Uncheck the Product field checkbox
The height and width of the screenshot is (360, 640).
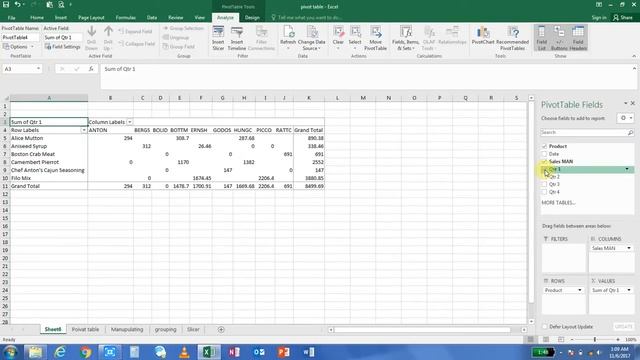[544, 146]
